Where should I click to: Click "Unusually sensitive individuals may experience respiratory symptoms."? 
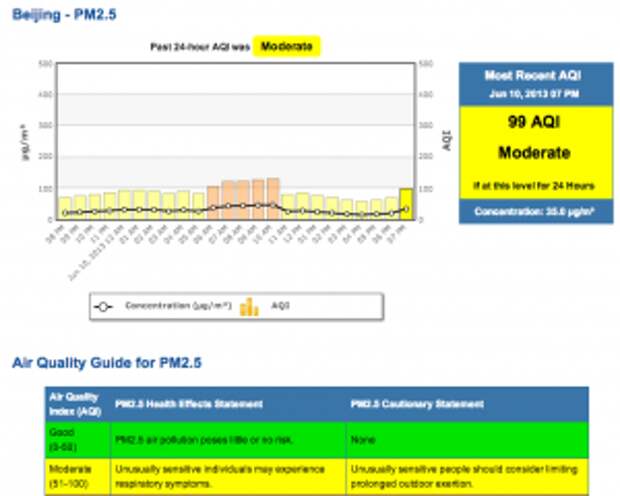219,476
